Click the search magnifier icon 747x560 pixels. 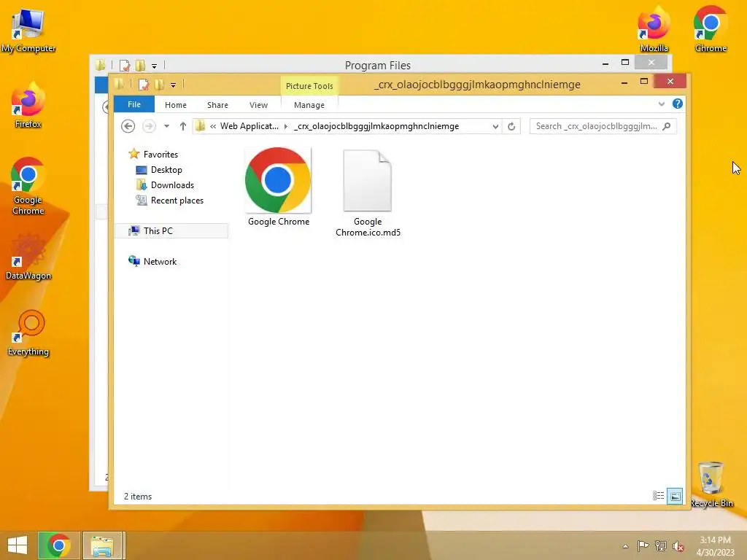667,126
